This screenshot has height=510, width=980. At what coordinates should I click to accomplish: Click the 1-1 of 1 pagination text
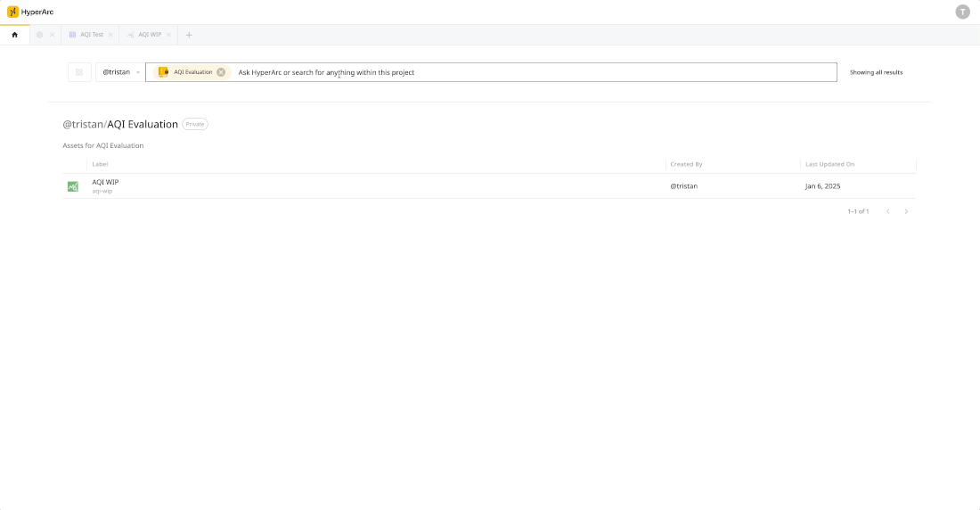coord(858,211)
